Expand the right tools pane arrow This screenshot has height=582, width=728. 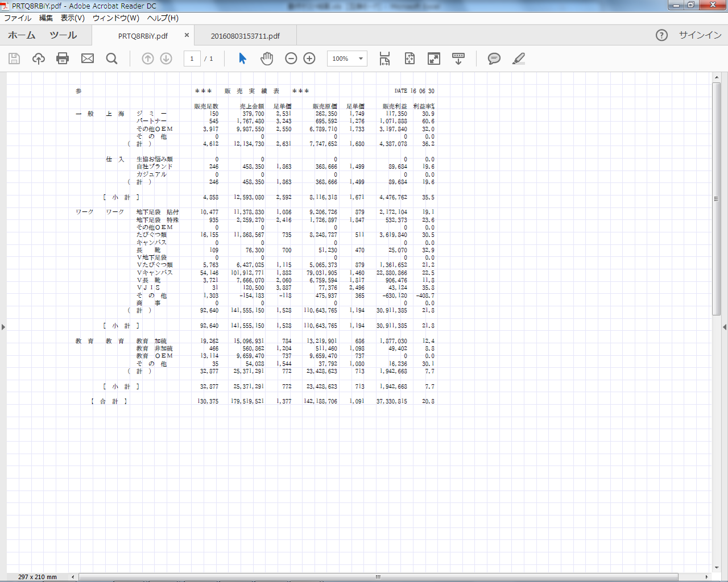click(724, 327)
